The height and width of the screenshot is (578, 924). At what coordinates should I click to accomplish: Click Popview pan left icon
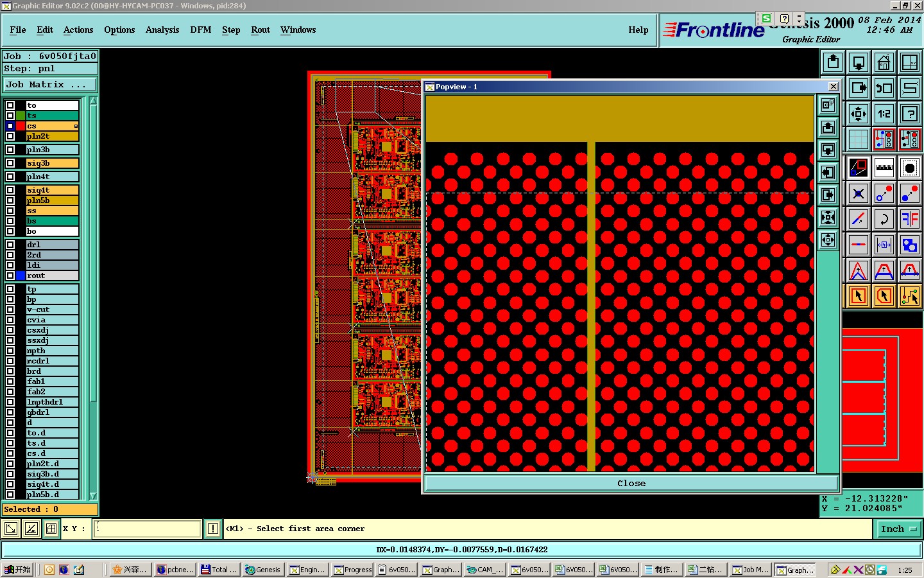pyautogui.click(x=828, y=172)
